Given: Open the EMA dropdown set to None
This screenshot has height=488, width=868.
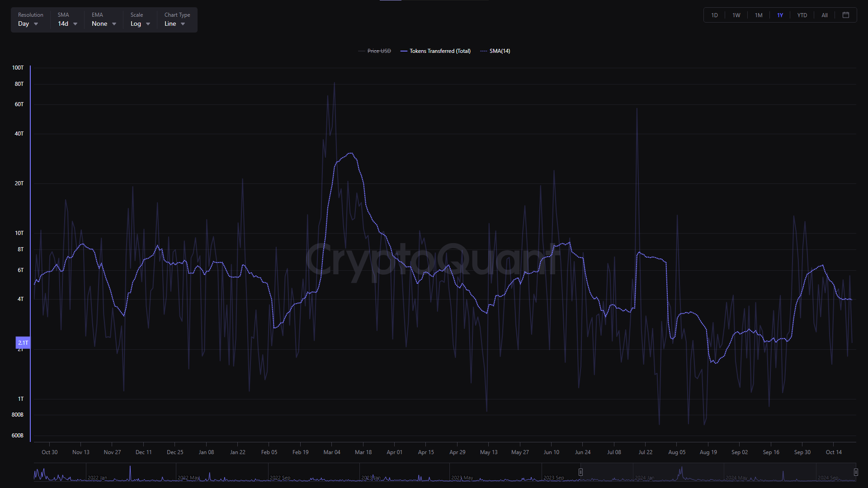Looking at the screenshot, I should [x=104, y=19].
